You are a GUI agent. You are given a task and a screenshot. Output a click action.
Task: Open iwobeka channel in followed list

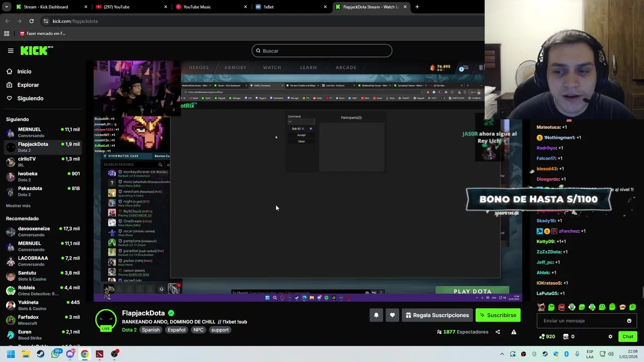(43, 176)
